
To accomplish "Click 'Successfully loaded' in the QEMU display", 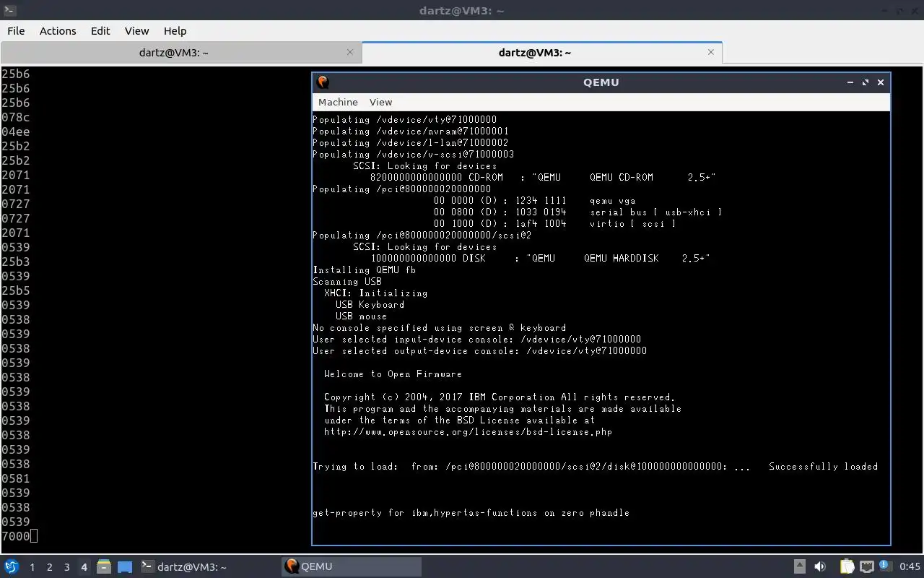I will coord(823,467).
